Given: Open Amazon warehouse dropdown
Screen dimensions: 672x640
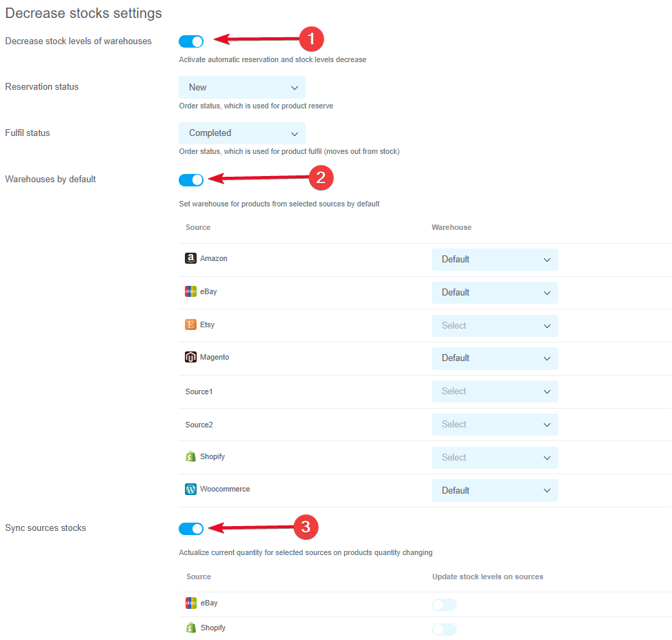Looking at the screenshot, I should click(495, 260).
